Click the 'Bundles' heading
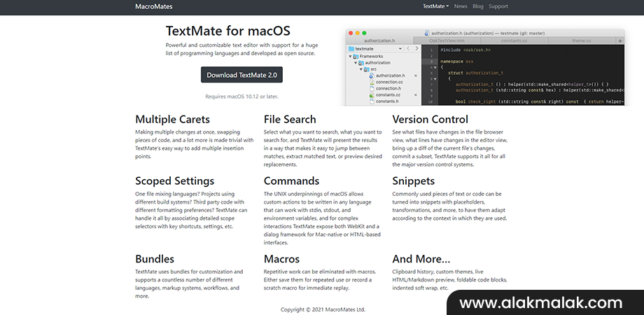This screenshot has height=315, width=644. tap(155, 259)
